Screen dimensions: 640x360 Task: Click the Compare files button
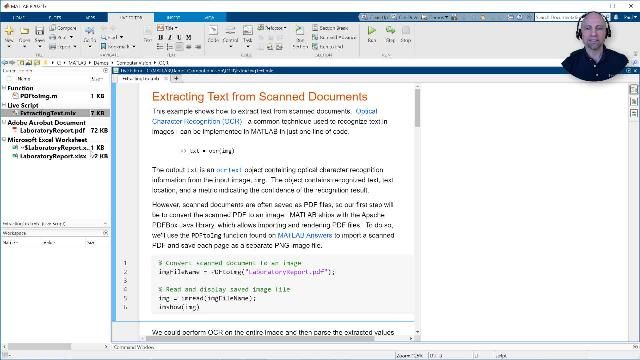point(63,28)
